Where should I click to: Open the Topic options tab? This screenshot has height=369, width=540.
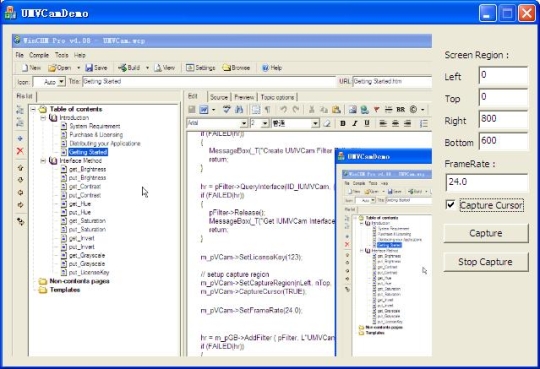point(278,97)
